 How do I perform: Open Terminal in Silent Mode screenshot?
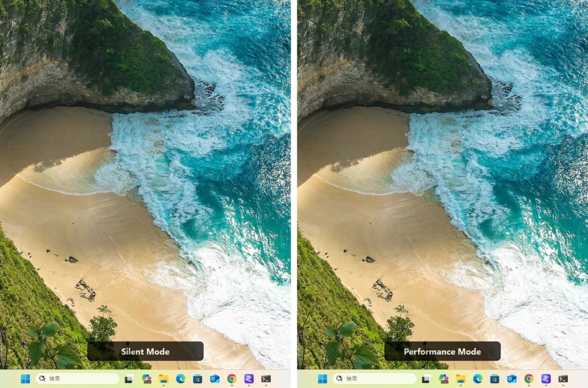[266, 379]
